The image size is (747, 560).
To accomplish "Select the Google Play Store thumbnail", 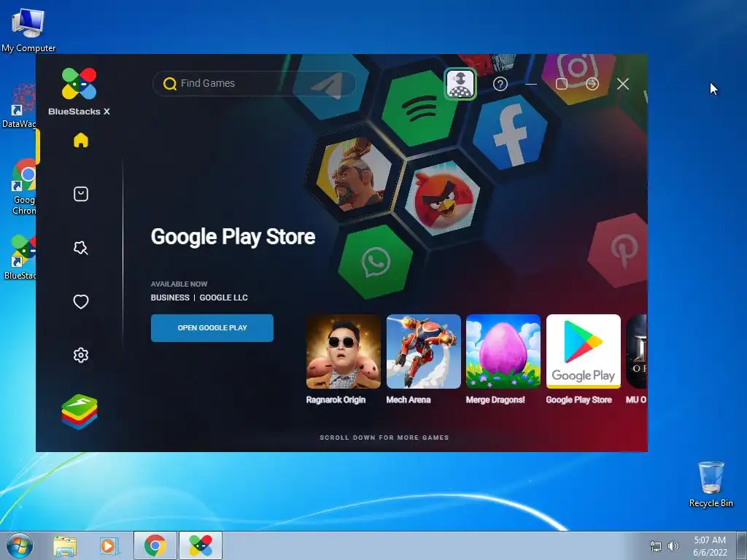I will 583,351.
